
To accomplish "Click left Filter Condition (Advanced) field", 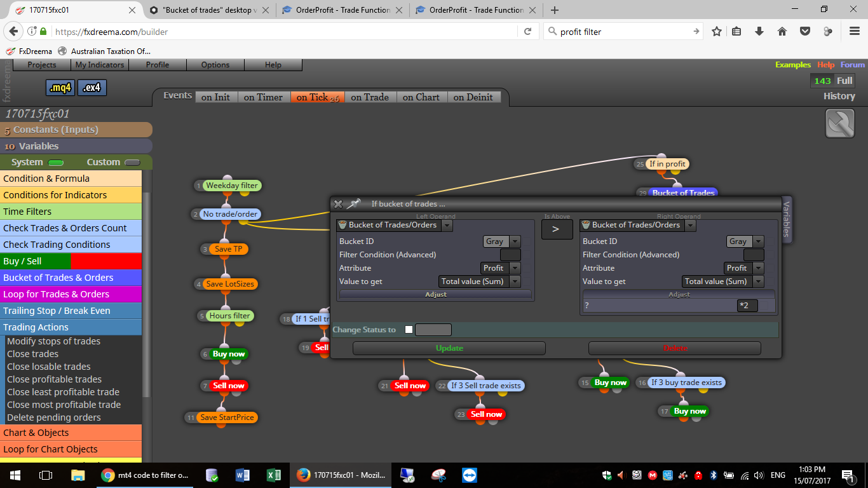I will 510,255.
